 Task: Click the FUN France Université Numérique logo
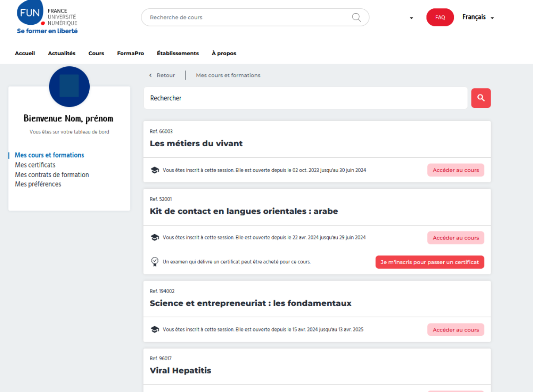47,18
